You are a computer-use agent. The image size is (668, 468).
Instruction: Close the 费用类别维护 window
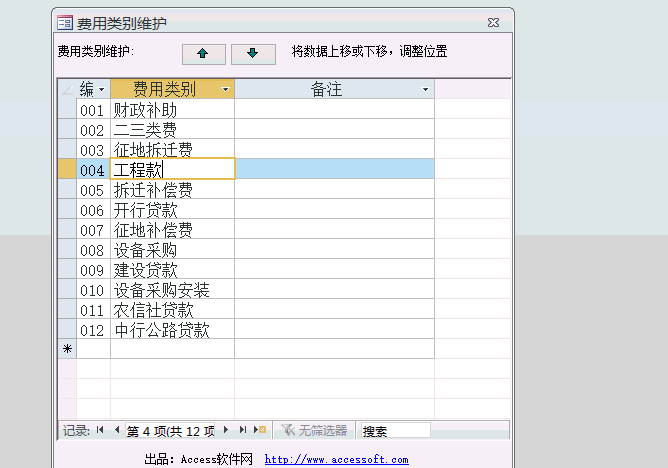493,23
